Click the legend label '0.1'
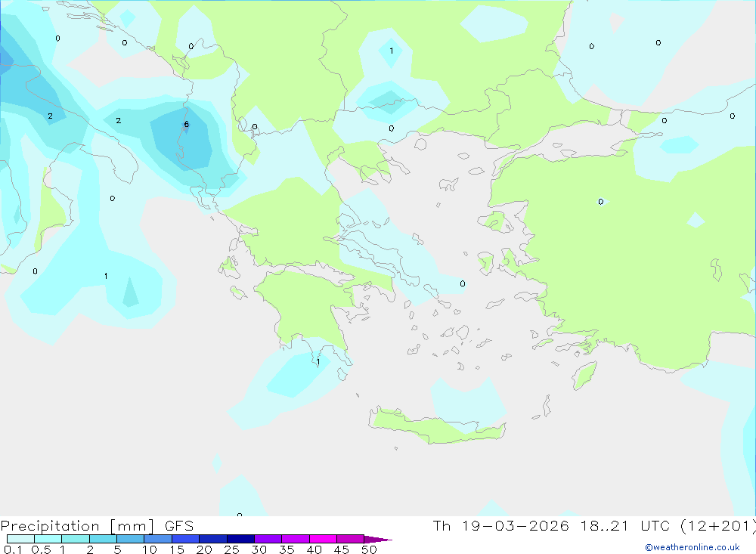The image size is (756, 554). [13, 549]
